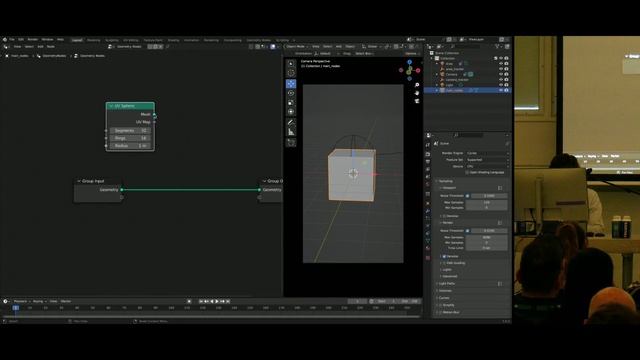
Task: Click the viewport pan hand gizmo
Action: point(417,93)
